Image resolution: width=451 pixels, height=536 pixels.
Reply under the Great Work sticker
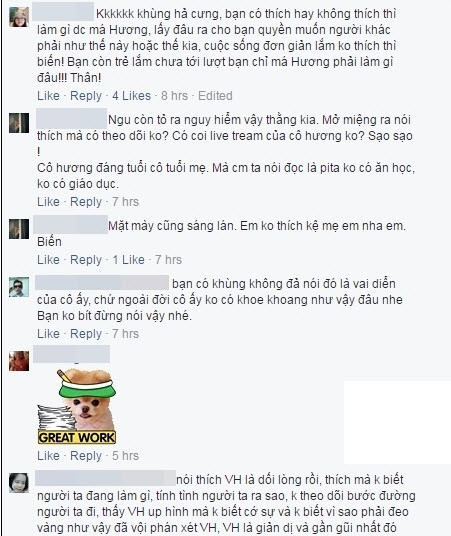[86, 456]
